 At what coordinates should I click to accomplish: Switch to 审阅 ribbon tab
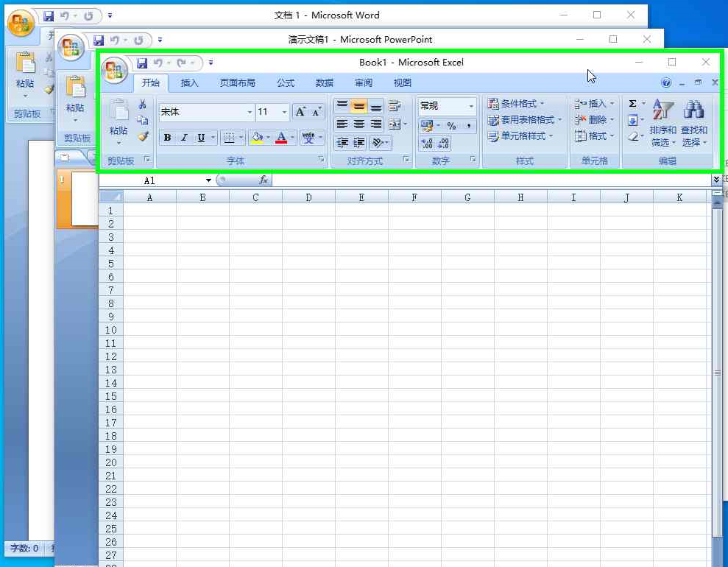point(364,82)
